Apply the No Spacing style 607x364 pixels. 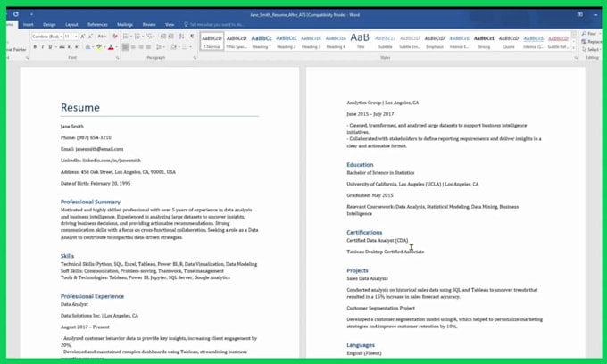click(x=237, y=41)
